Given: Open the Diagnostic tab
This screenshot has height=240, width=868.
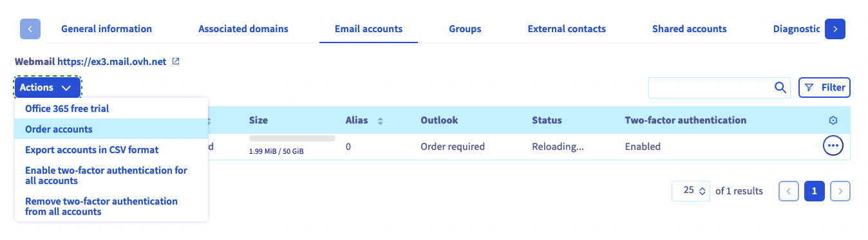Looking at the screenshot, I should tap(796, 29).
